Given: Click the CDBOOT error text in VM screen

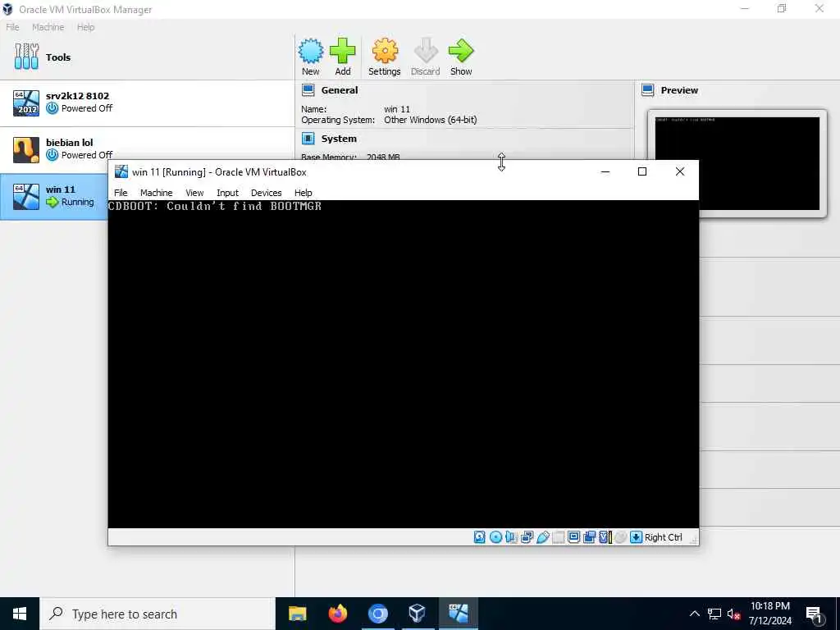Looking at the screenshot, I should tap(215, 206).
